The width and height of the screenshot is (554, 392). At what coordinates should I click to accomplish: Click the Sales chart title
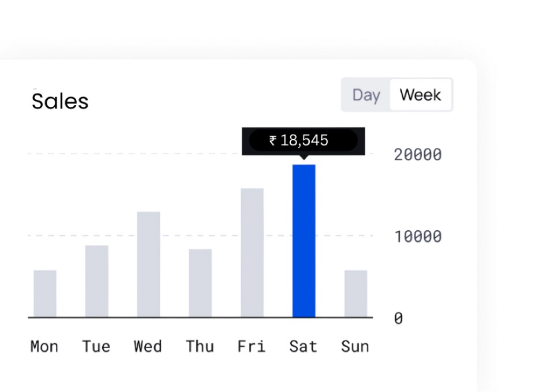point(60,102)
